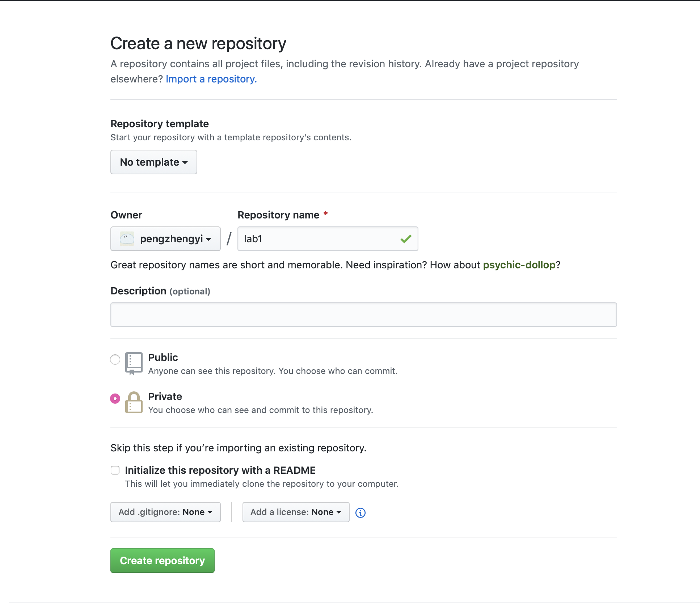Screen dimensions: 700x604
Task: Open the No template dropdown
Action: [153, 162]
